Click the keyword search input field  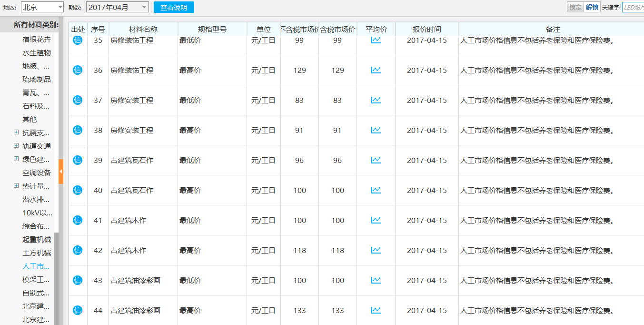tap(633, 7)
